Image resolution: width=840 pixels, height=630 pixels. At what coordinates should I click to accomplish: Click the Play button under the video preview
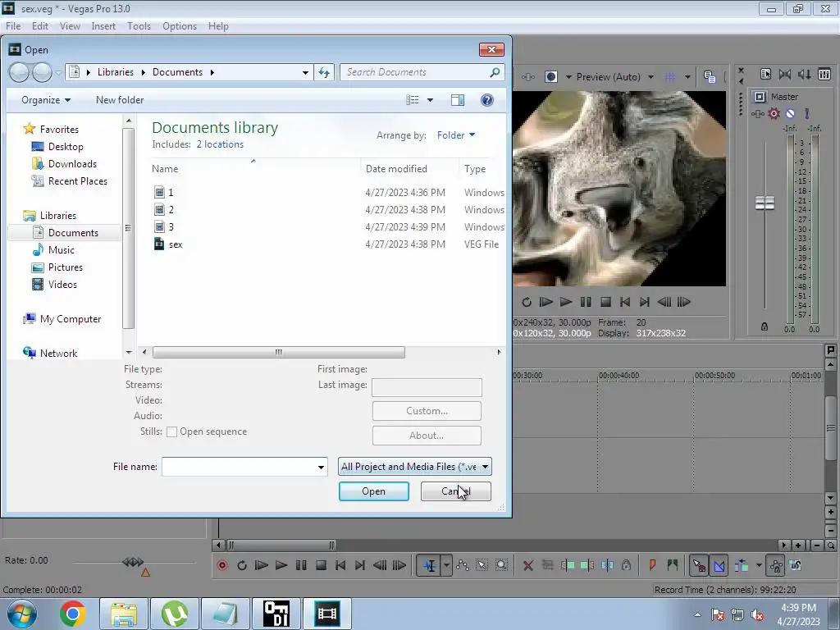tap(566, 302)
